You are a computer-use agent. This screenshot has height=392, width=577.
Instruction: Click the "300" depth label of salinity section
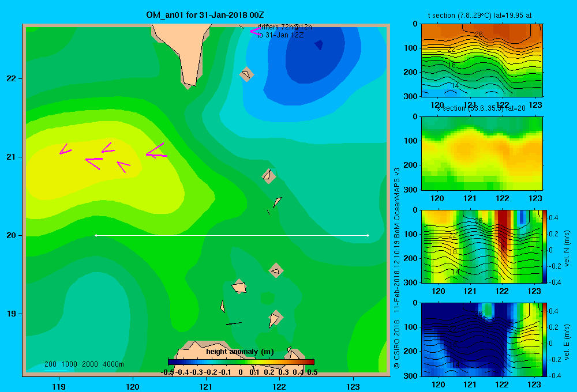click(x=411, y=190)
